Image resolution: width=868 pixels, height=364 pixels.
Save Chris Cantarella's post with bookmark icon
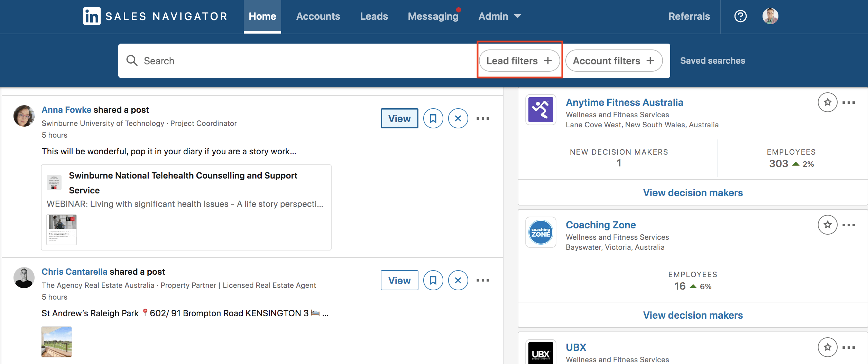(x=433, y=280)
